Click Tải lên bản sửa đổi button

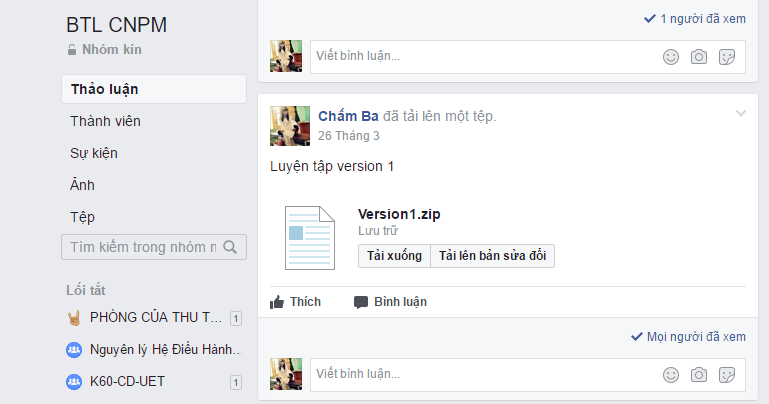(492, 256)
